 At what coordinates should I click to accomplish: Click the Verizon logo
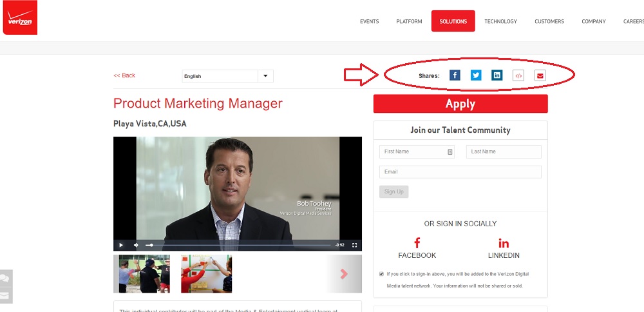click(20, 17)
